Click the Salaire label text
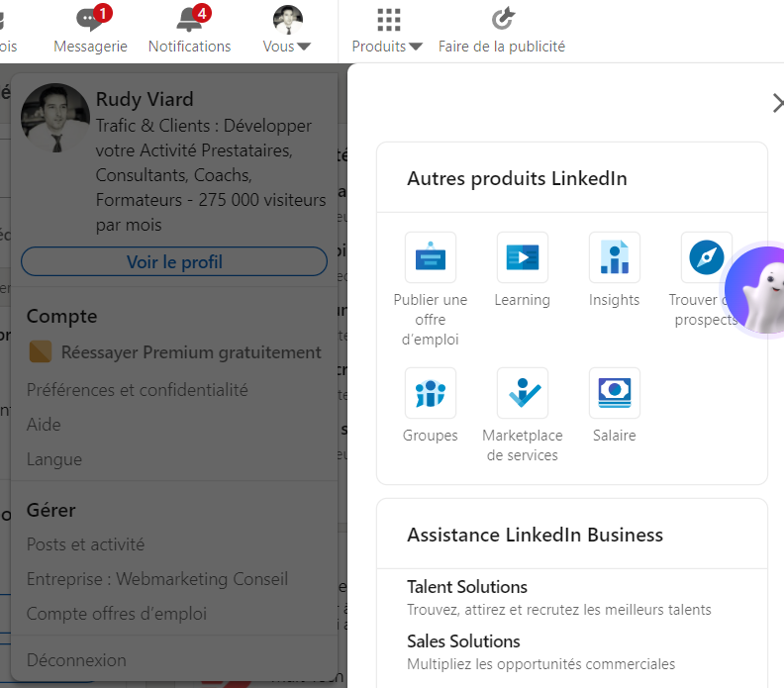The height and width of the screenshot is (688, 784). [615, 436]
